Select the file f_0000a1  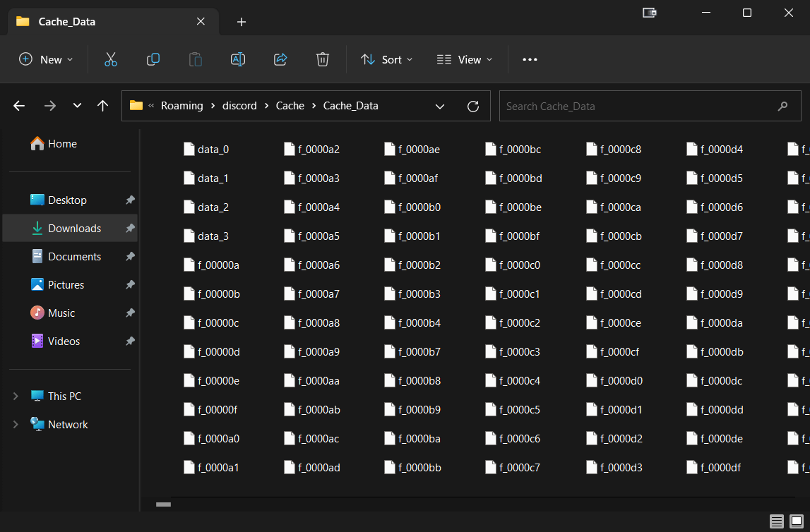click(x=211, y=468)
